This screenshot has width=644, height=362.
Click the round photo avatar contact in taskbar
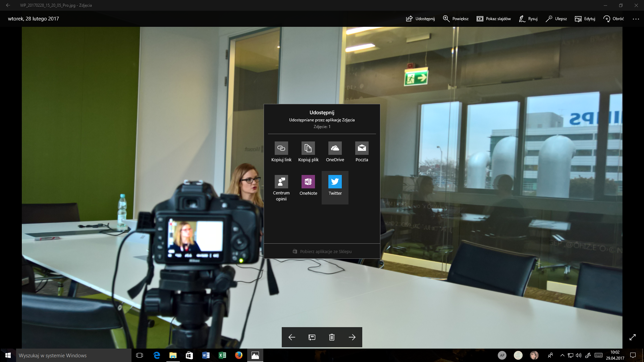pyautogui.click(x=534, y=355)
